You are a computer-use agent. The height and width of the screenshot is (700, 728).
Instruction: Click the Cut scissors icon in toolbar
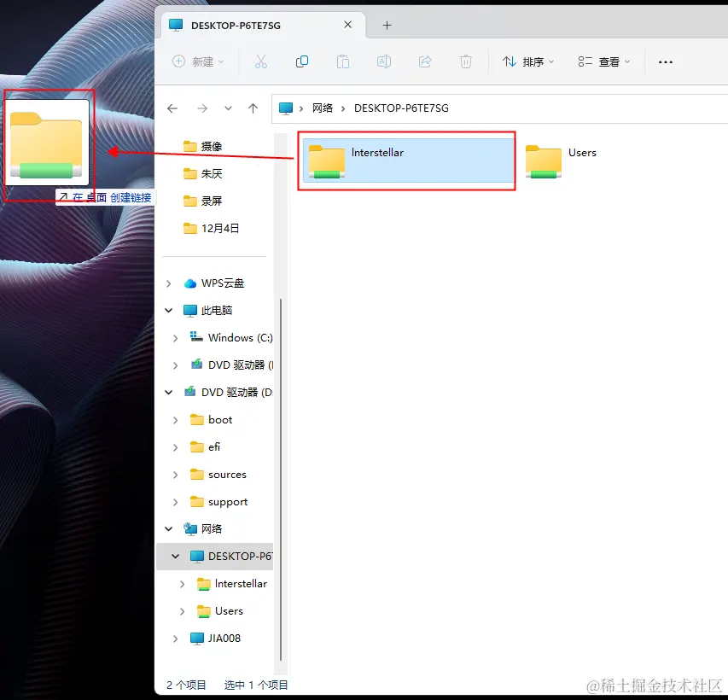261,61
